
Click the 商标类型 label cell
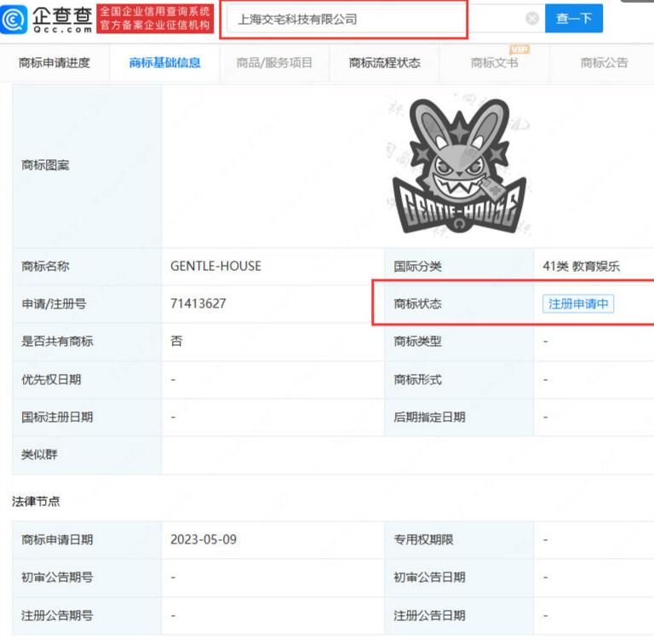click(x=459, y=342)
